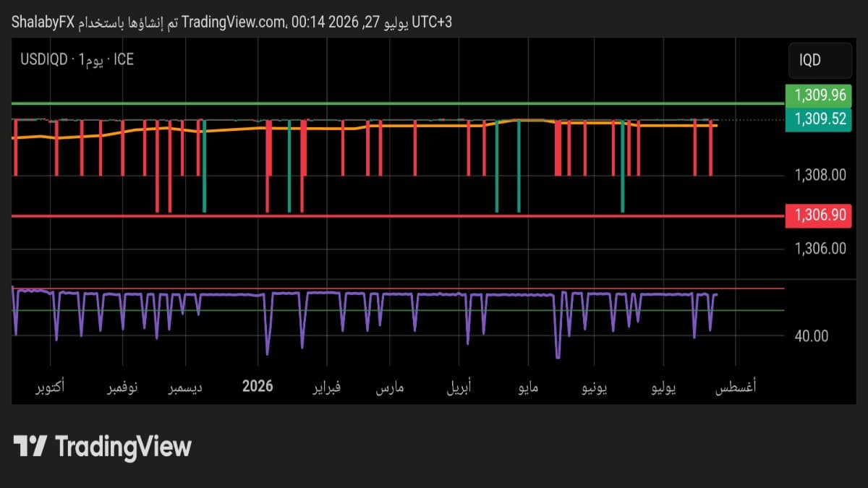The height and width of the screenshot is (488, 868).
Task: Click the TradingView wordmark text
Action: coord(124,446)
